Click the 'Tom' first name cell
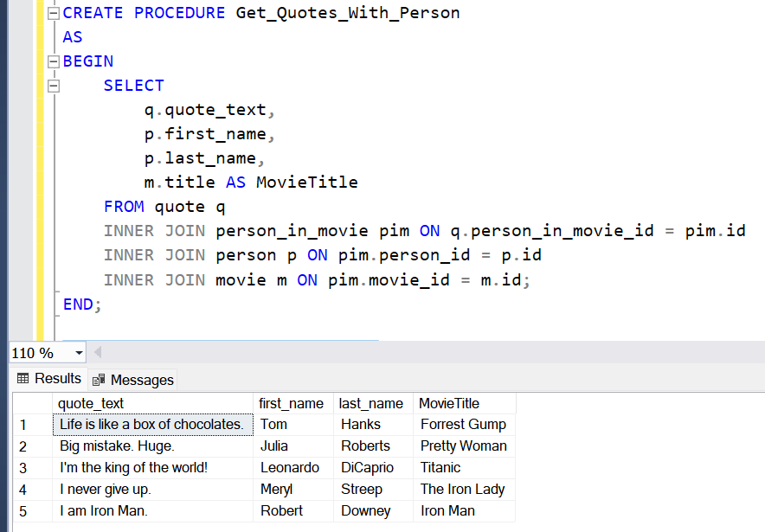765x532 pixels. (x=293, y=425)
